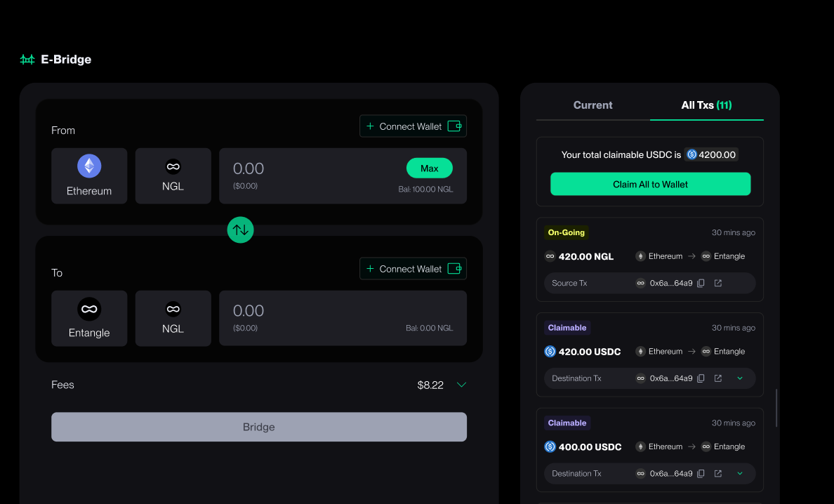Screen dimensions: 834x504
Task: Click the E-Bridge logo
Action: click(x=55, y=60)
